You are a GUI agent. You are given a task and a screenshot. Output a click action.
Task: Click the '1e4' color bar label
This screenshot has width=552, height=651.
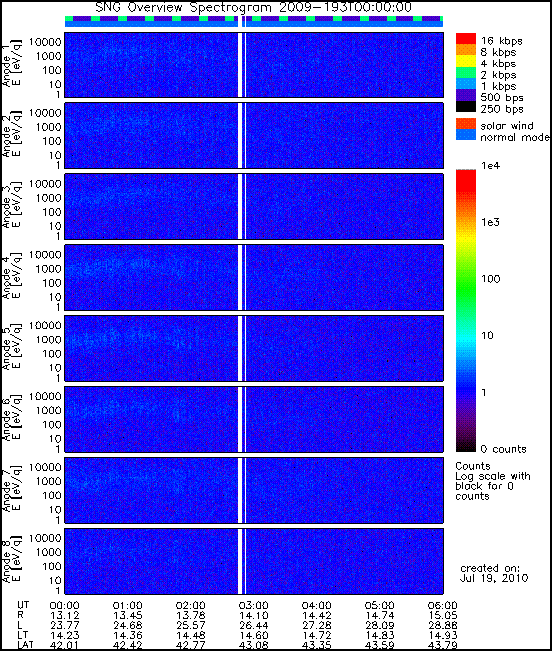[x=491, y=166]
